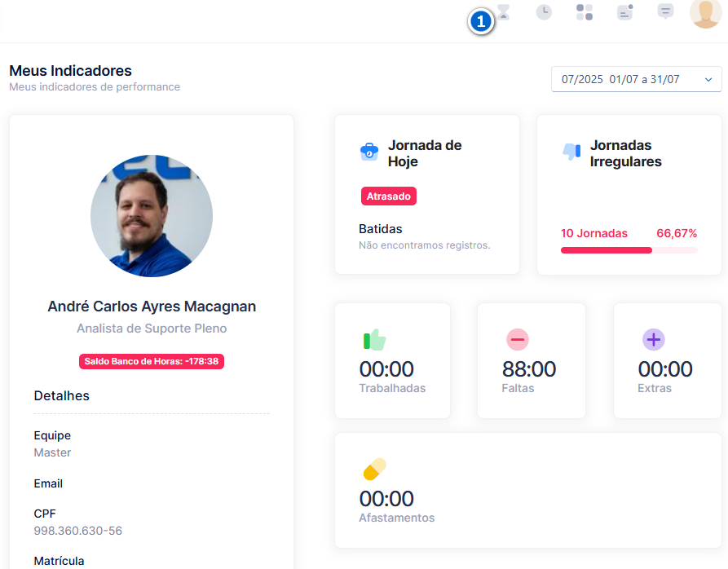Click the clock icon in top bar

(544, 12)
